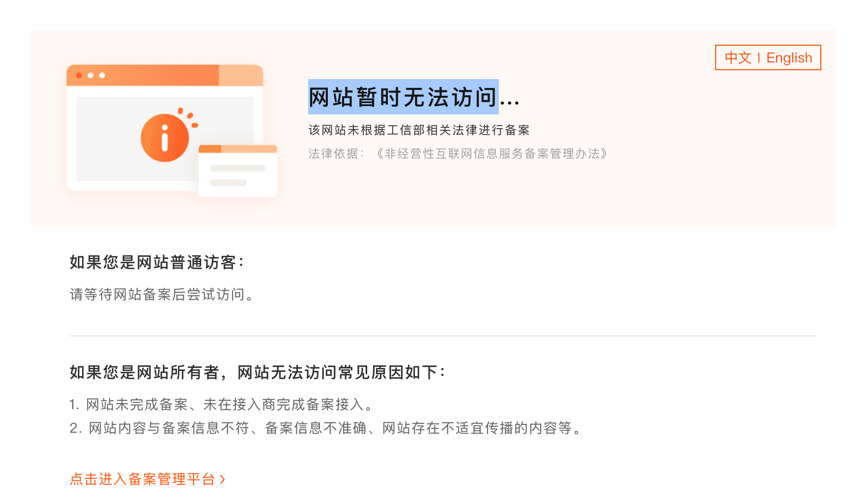Click the three dots in the illustrated window
Screen dimensions: 868x500
(x=90, y=75)
